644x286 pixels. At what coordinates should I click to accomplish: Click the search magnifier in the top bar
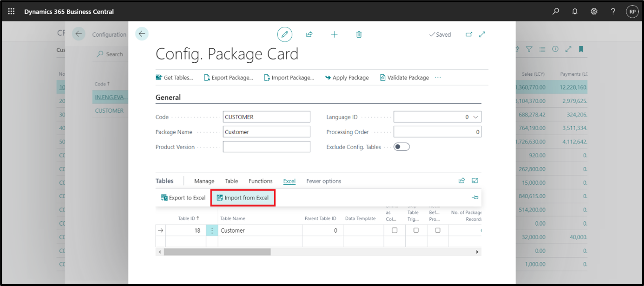coord(556,12)
